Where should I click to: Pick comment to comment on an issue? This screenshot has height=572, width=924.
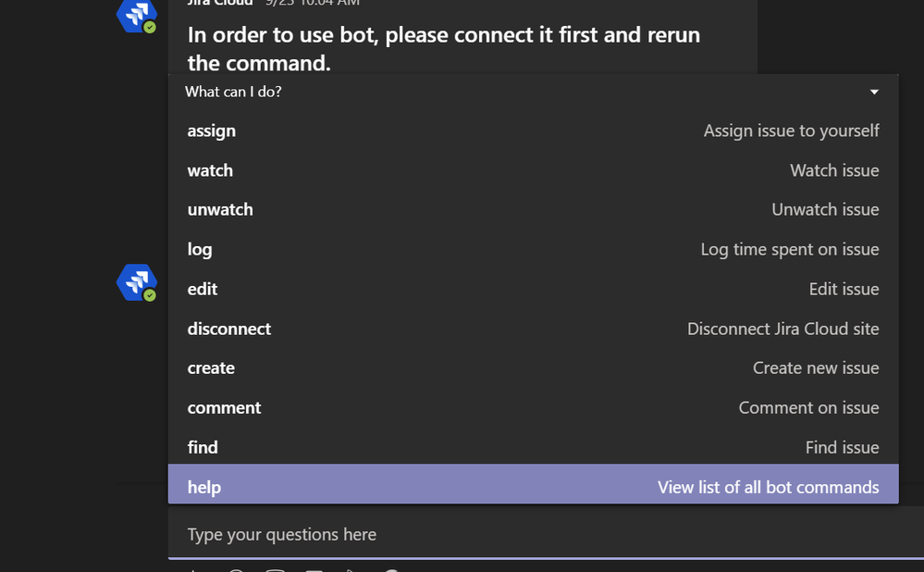pos(225,407)
